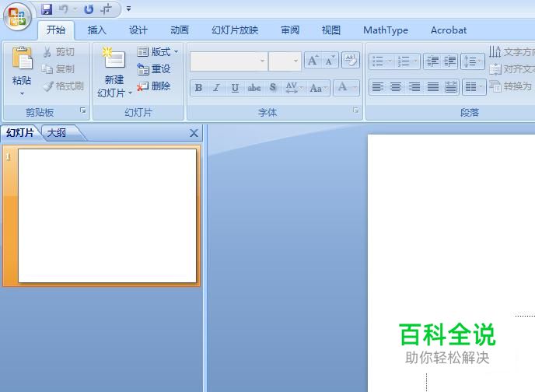Click the 复制 copy button

pyautogui.click(x=58, y=69)
